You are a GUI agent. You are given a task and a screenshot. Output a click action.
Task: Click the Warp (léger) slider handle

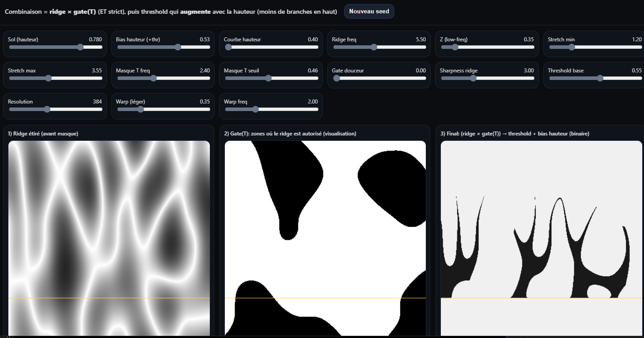(x=141, y=109)
